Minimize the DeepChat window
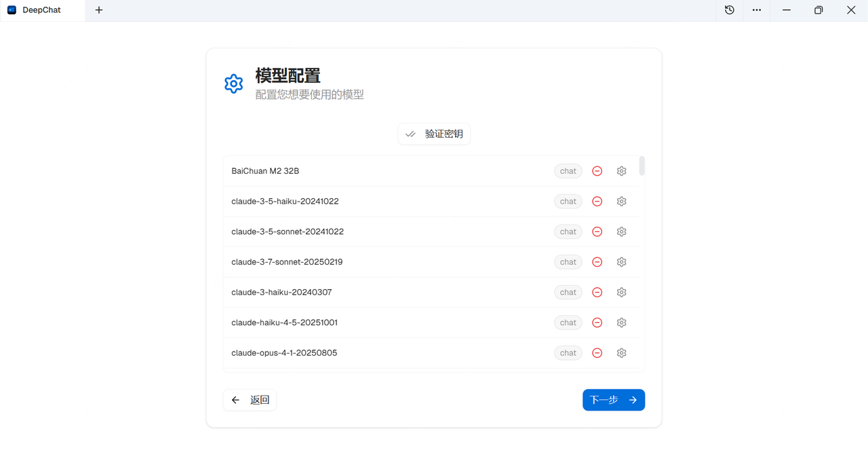 point(787,10)
